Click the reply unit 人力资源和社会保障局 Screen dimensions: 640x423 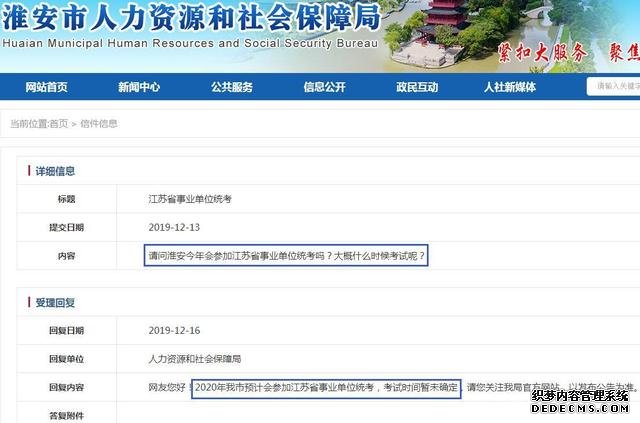click(x=195, y=359)
